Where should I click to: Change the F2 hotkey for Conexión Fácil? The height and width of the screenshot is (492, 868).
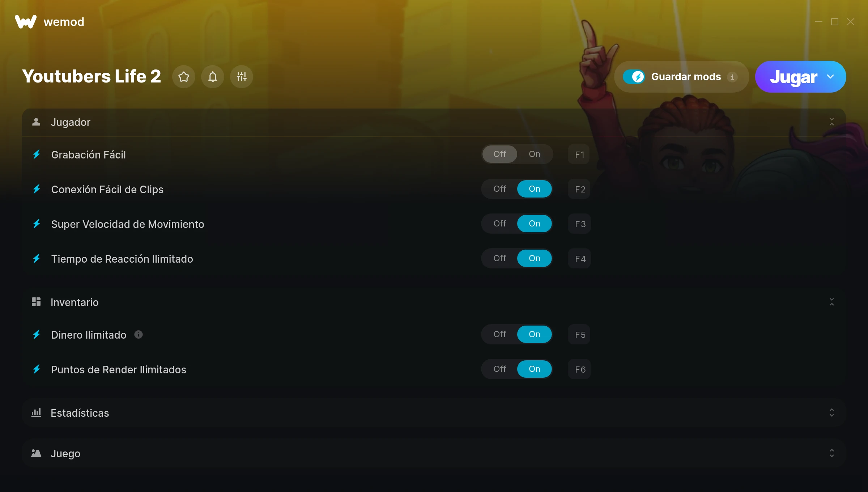(x=579, y=189)
